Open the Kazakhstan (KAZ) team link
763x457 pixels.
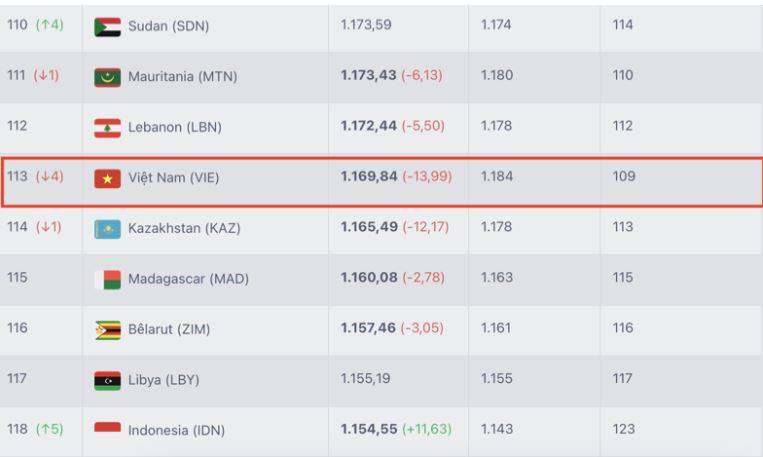pyautogui.click(x=184, y=228)
